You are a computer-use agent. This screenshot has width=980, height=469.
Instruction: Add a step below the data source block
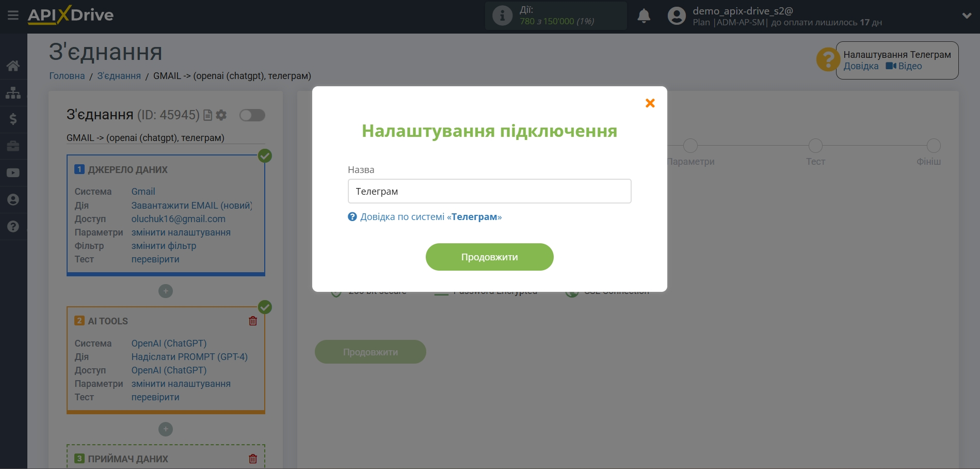[x=166, y=291]
